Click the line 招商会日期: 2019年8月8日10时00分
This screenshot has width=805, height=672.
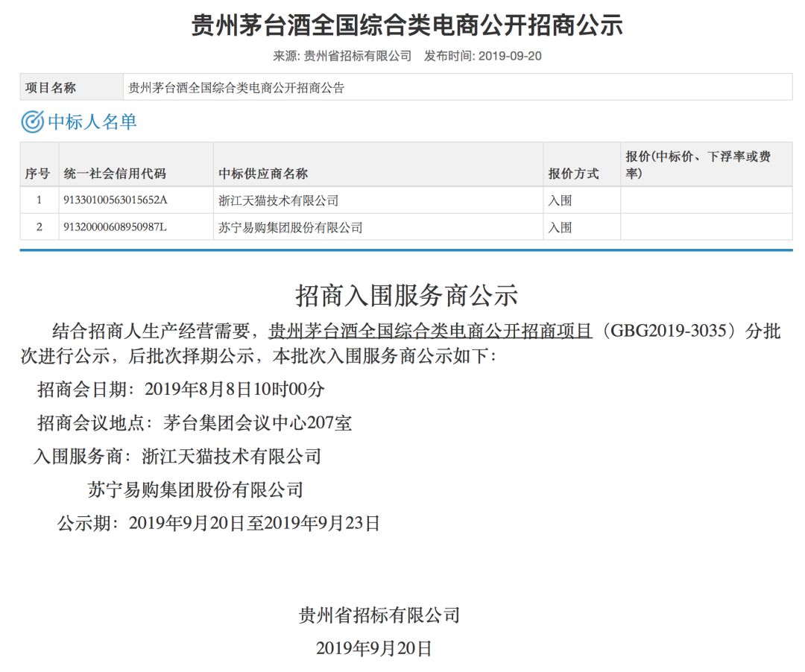180,390
